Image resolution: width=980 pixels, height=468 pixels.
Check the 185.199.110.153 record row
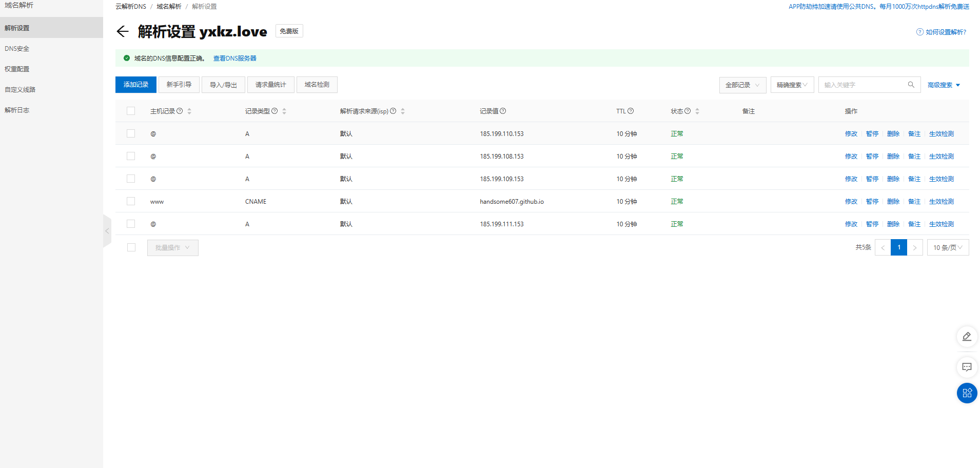tap(131, 133)
